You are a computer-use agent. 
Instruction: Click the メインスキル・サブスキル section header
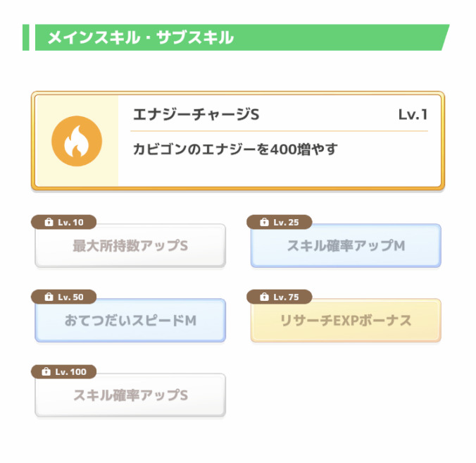tap(141, 38)
